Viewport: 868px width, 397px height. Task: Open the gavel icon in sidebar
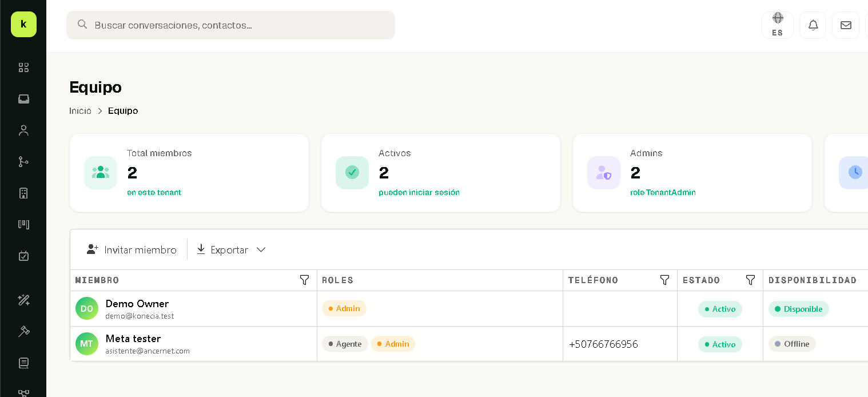(23, 331)
